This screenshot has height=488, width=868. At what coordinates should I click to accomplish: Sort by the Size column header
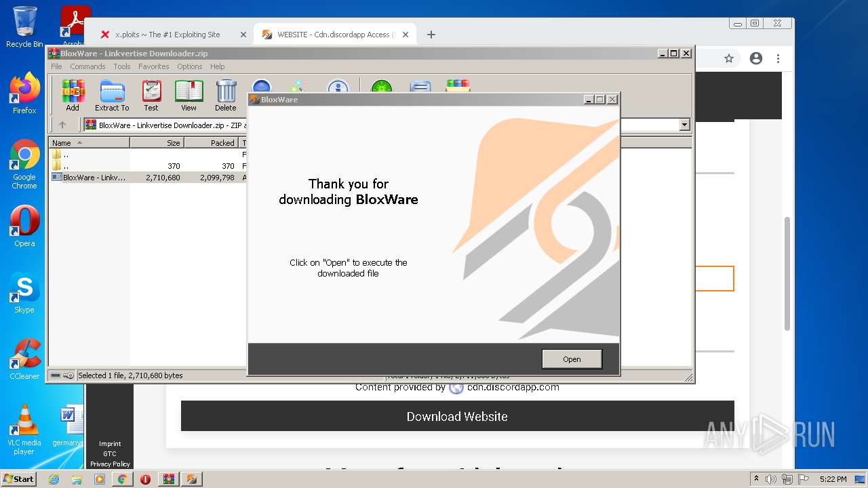(157, 143)
